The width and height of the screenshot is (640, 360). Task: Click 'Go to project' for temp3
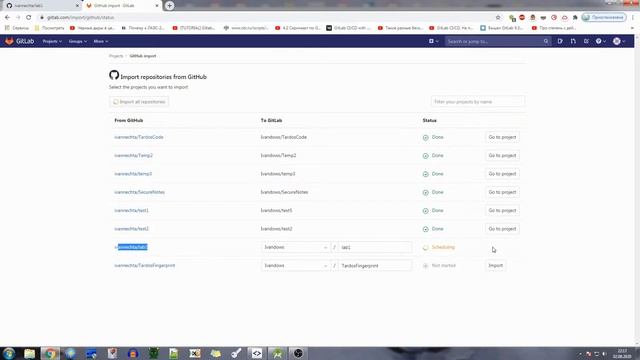(502, 174)
